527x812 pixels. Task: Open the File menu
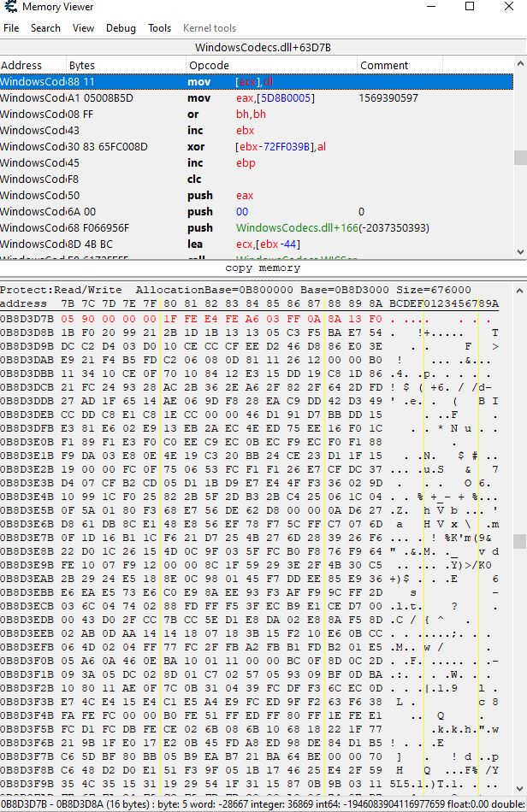tap(11, 28)
